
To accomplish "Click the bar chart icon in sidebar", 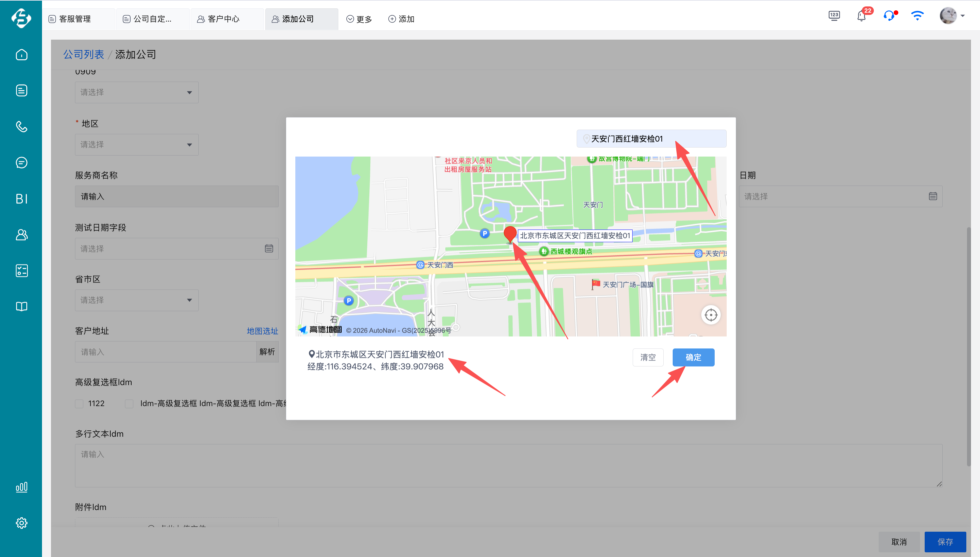I will coord(21,487).
